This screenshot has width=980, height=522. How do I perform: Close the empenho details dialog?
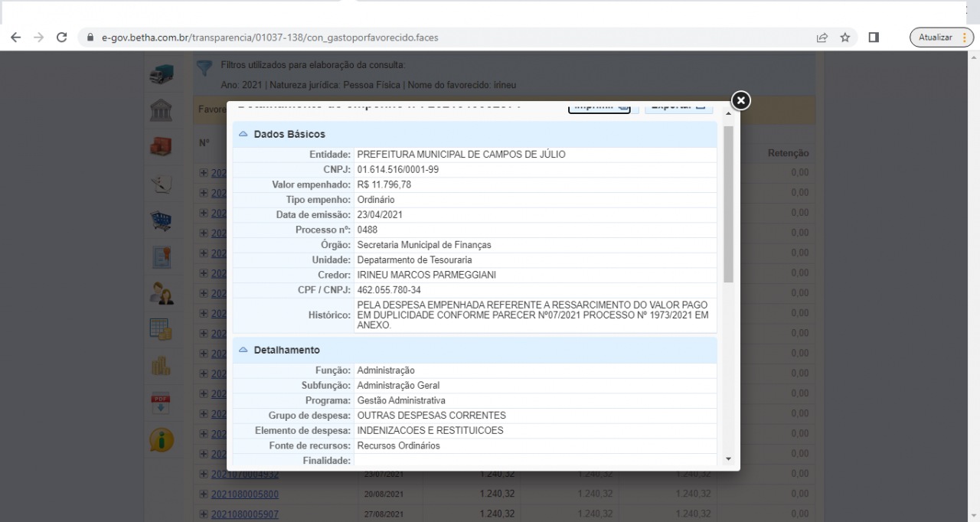(740, 100)
